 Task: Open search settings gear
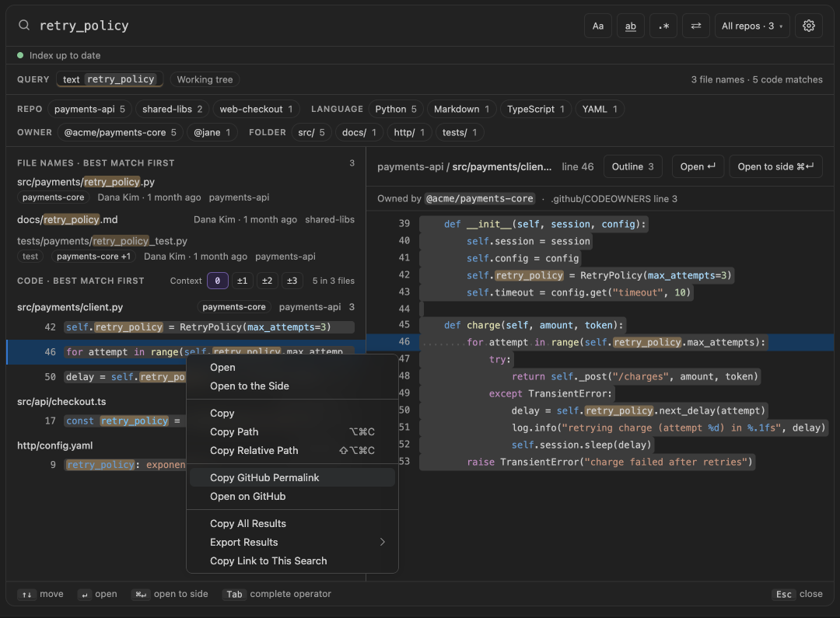coord(809,26)
